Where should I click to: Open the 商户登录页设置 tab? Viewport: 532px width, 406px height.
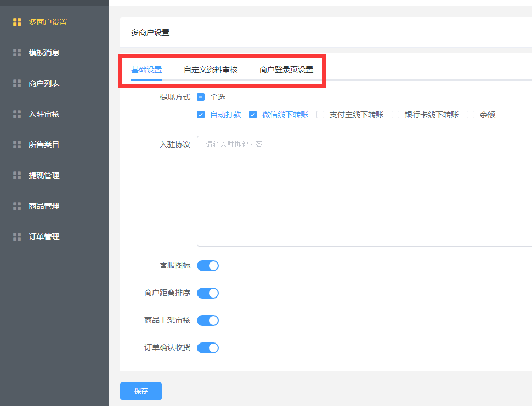pos(286,70)
